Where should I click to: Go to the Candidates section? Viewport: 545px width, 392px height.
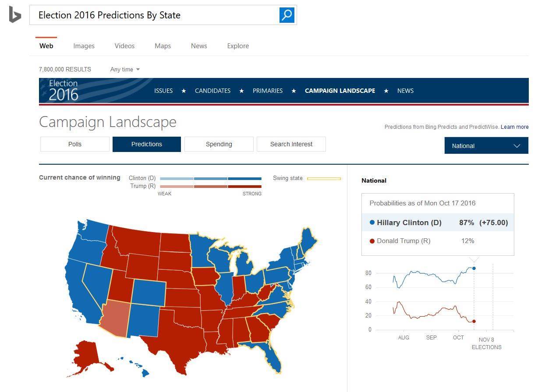tap(212, 91)
